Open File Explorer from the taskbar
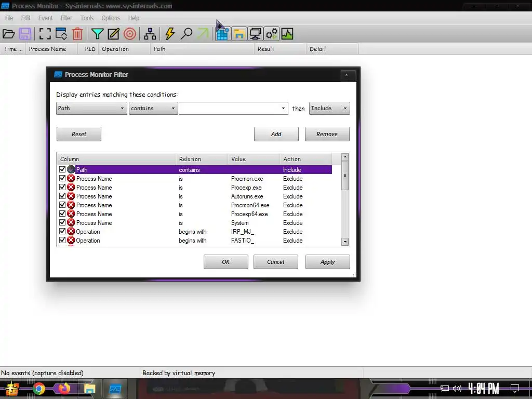532x399 pixels. pyautogui.click(x=89, y=389)
